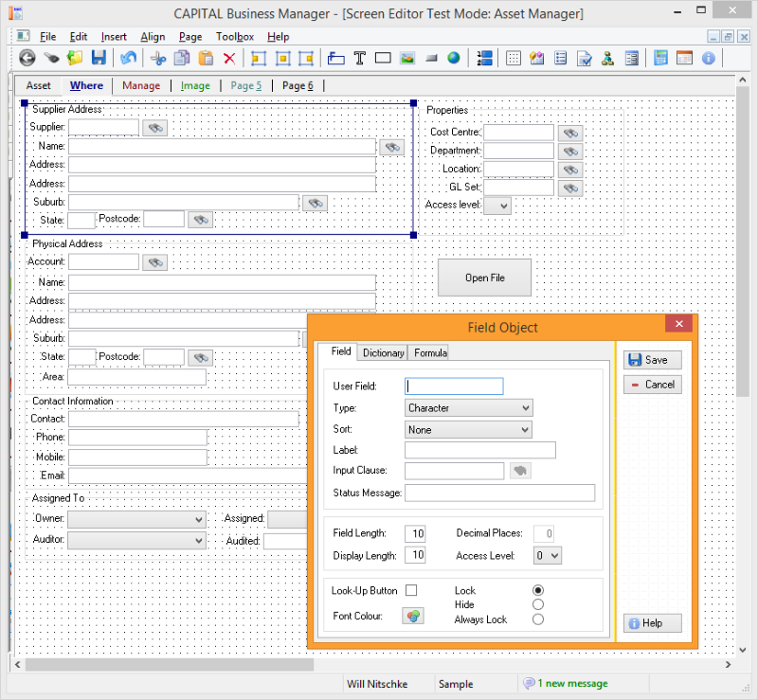Image resolution: width=758 pixels, height=700 pixels.
Task: Click the Input Clause browse icon
Action: point(520,471)
